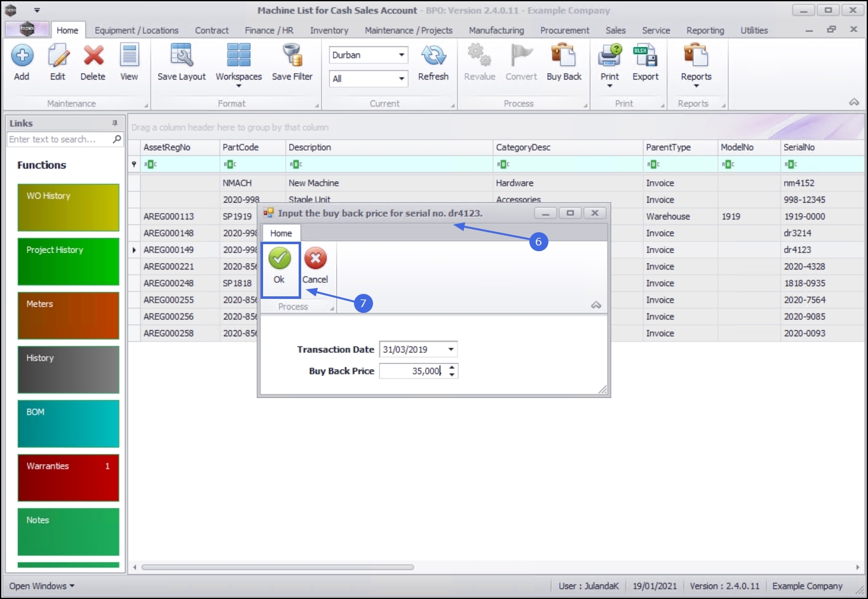Click the Description column filter icon
The image size is (868, 599).
(x=295, y=164)
